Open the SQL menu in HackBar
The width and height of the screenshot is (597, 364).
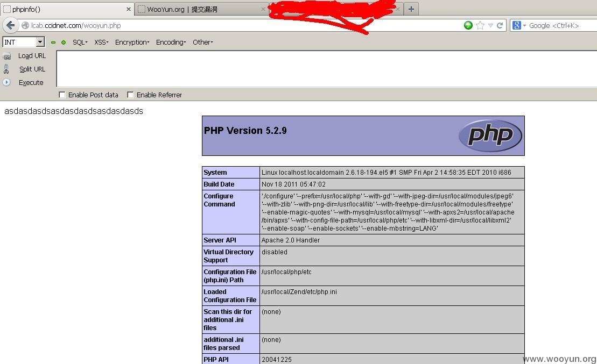[80, 42]
